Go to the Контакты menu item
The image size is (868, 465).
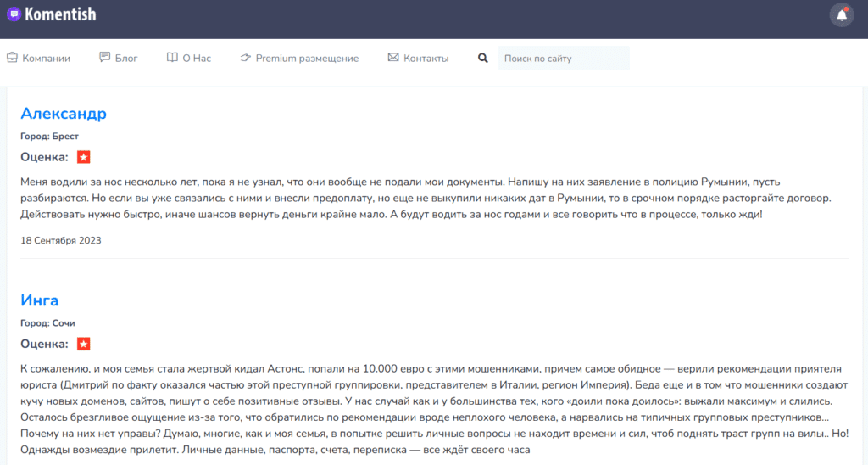426,59
